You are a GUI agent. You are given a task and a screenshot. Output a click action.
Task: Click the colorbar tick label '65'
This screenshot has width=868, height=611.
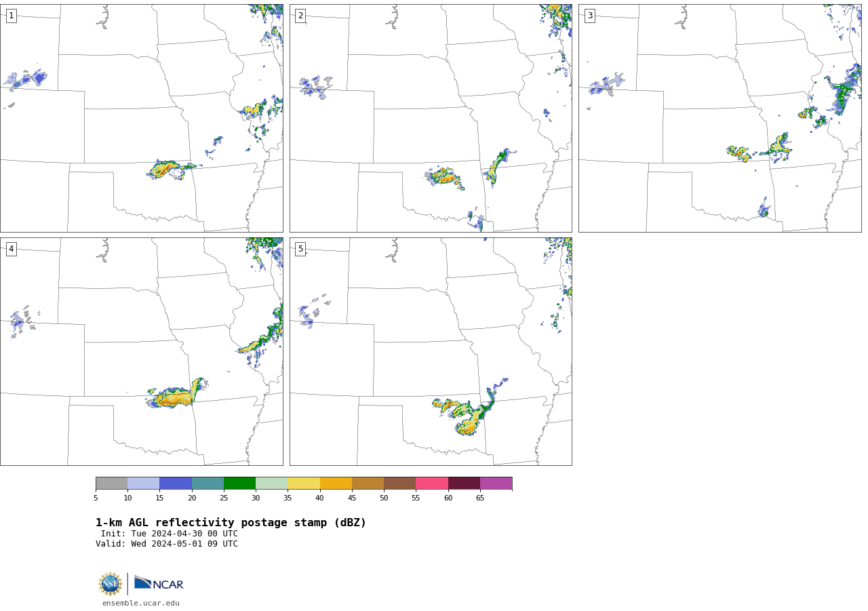pos(480,498)
